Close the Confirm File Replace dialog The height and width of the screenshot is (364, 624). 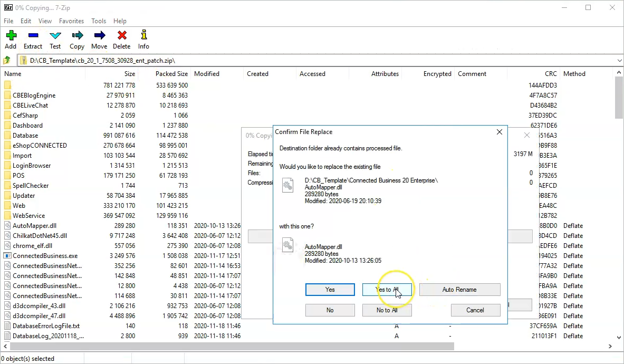(x=499, y=132)
